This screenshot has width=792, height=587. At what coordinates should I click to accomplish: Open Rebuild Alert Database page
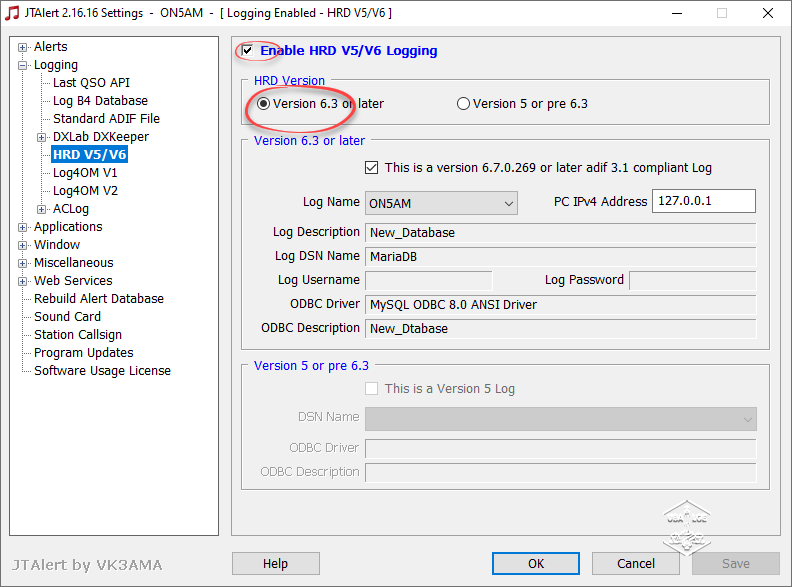(98, 299)
